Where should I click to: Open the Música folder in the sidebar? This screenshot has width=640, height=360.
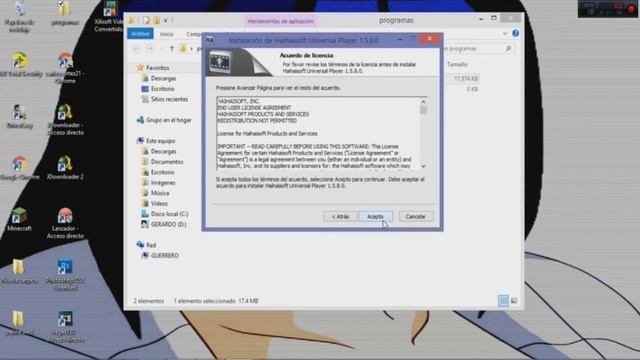point(160,193)
